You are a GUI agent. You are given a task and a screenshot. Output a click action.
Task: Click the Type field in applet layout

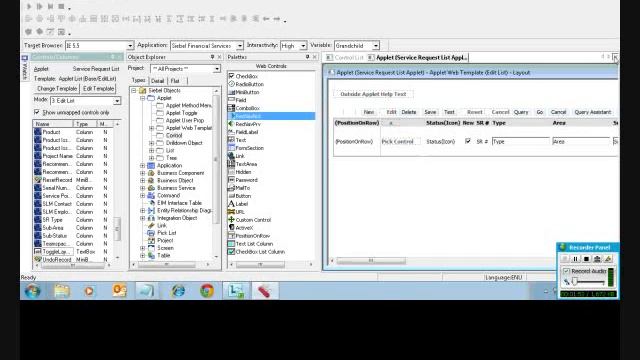click(521, 141)
